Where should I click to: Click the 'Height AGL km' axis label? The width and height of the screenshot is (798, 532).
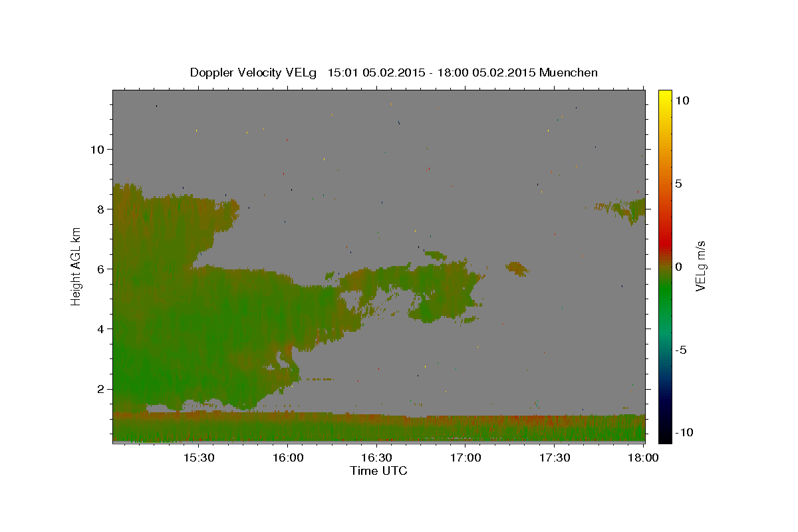tap(76, 266)
